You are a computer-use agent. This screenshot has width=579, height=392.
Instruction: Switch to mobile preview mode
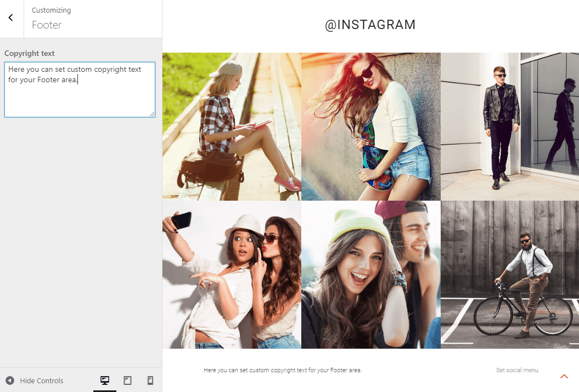tap(150, 380)
